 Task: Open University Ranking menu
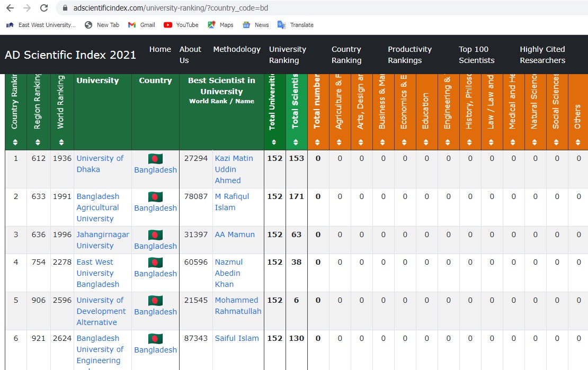pyautogui.click(x=288, y=55)
